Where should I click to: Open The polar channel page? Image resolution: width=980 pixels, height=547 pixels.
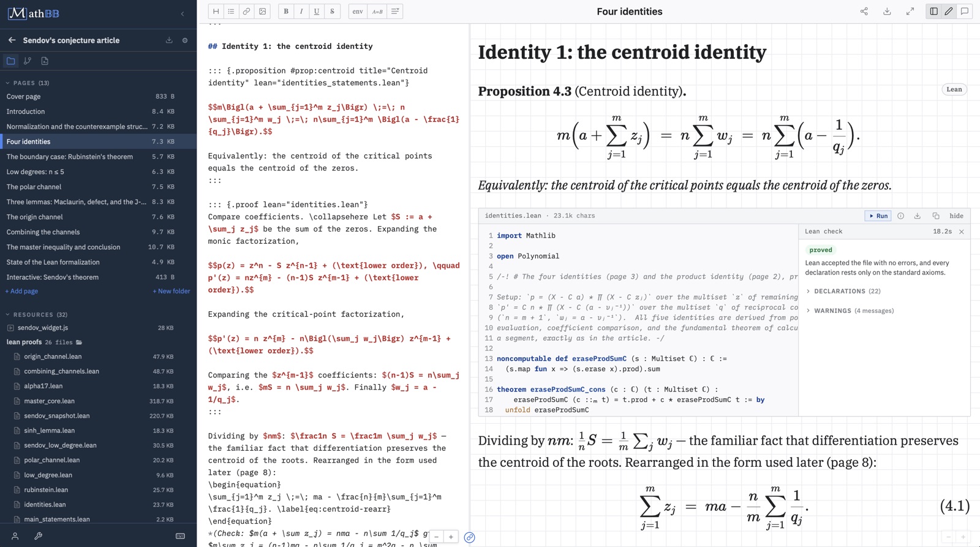point(98,187)
